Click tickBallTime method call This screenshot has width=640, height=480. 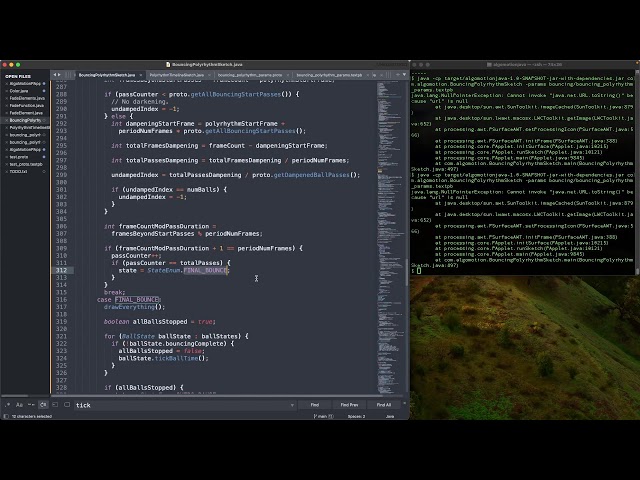click(176, 358)
